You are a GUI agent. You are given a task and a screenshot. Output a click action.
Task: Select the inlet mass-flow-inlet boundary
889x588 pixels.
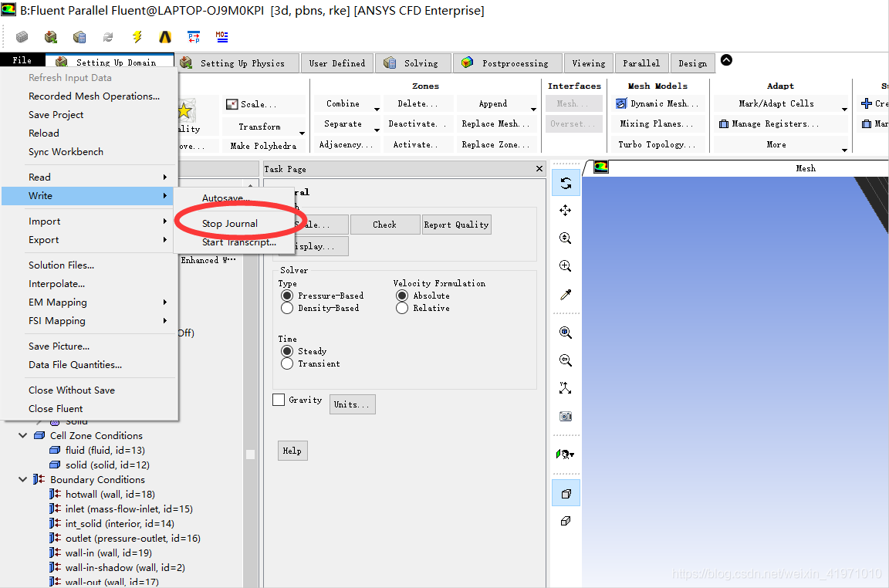[x=129, y=509]
